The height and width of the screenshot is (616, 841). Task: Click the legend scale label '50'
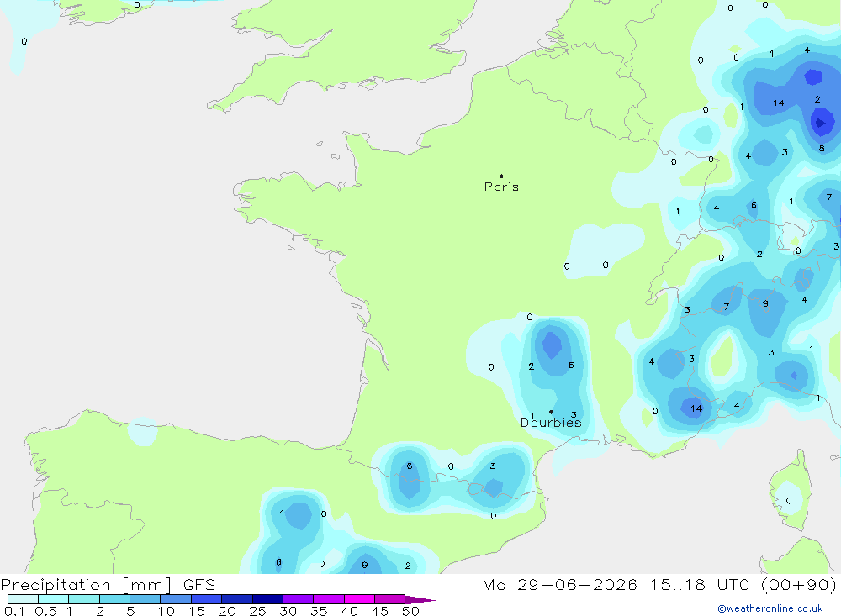(x=410, y=611)
